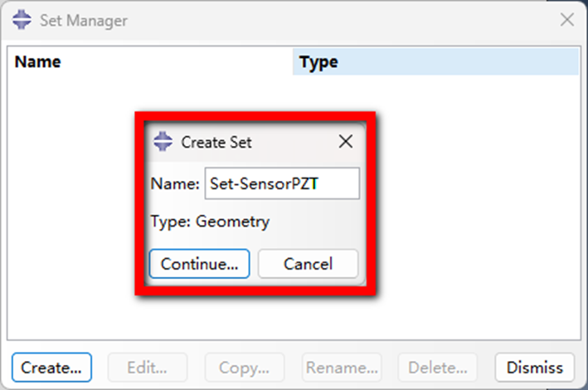Click the Create... button in Set Manager
Viewport: 588px width, 390px height.
(51, 367)
